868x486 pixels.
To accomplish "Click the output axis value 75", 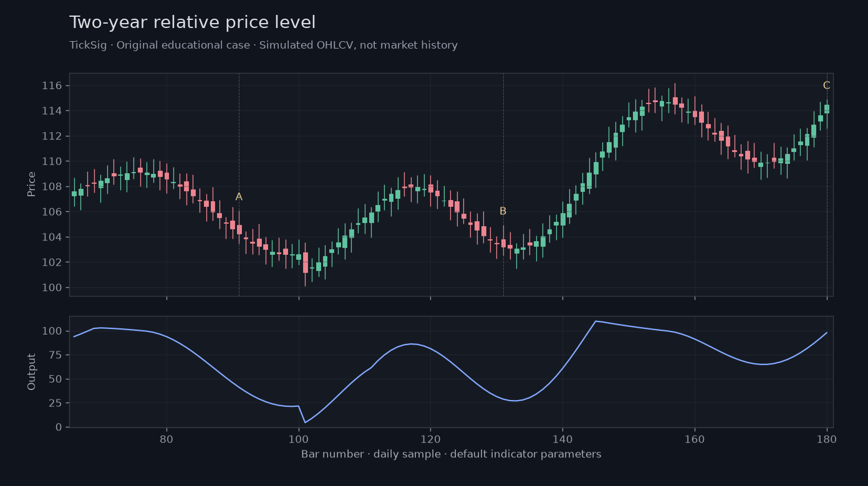I will pos(55,355).
